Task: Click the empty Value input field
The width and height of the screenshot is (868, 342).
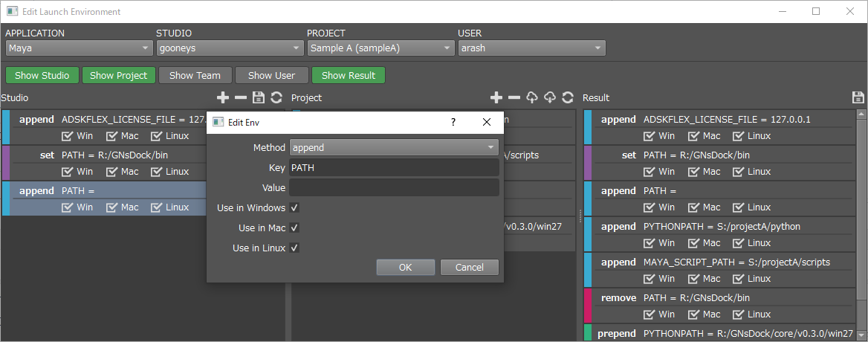Action: click(x=394, y=187)
